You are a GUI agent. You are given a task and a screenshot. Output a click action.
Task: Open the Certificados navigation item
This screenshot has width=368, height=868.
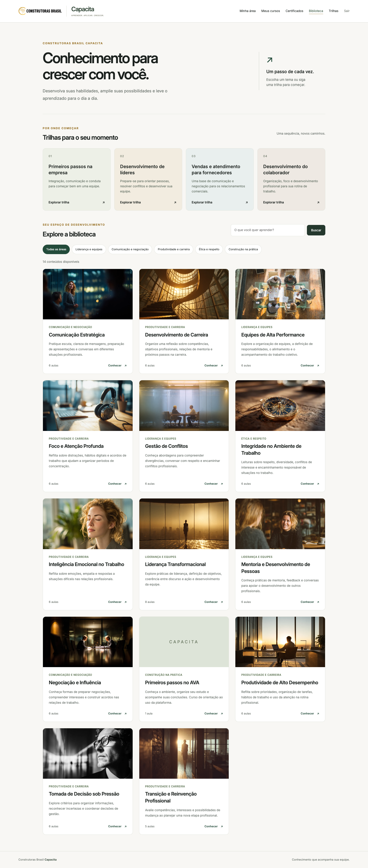(x=294, y=11)
